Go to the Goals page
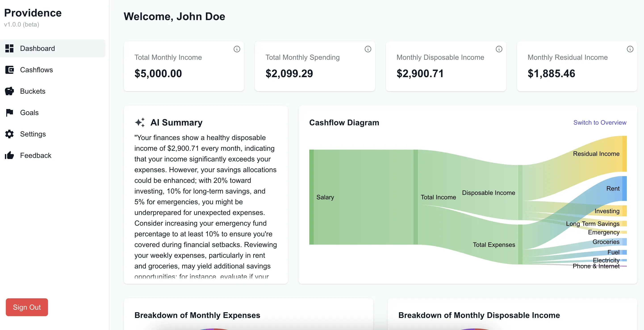The image size is (644, 330). [x=29, y=113]
